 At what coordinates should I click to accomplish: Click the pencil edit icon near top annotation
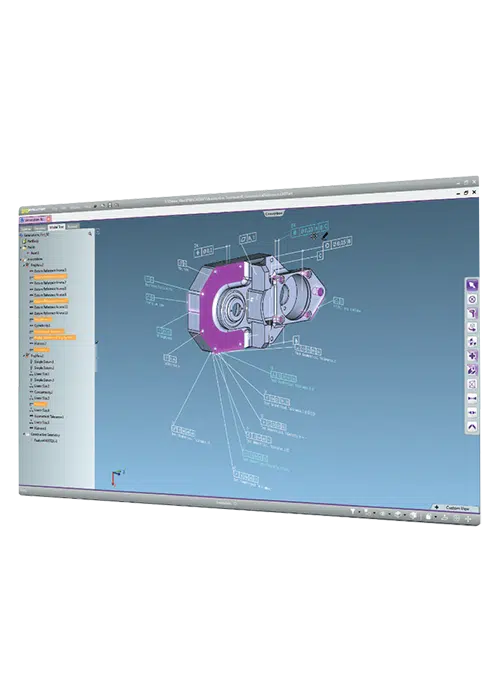(325, 235)
